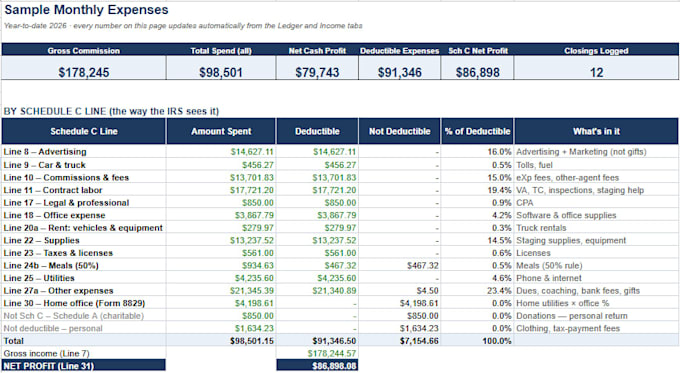Click Meals not deductible $467.32
This screenshot has width=680, height=373.
tap(423, 265)
